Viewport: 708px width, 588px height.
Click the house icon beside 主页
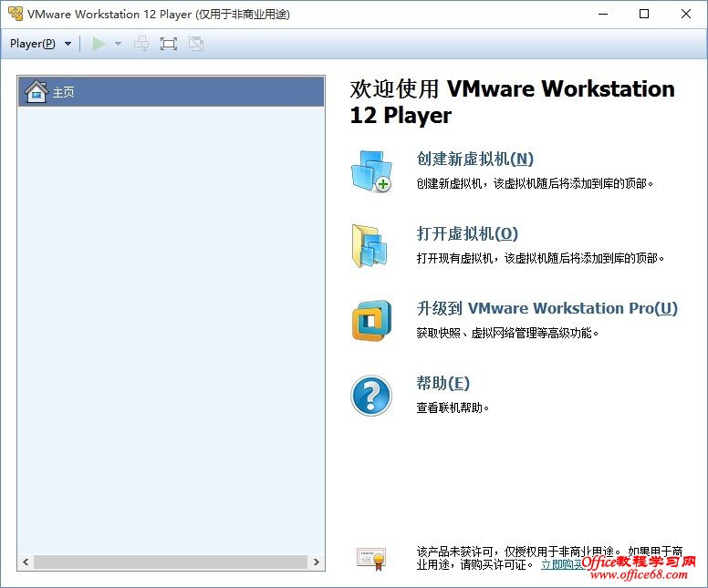tap(36, 91)
